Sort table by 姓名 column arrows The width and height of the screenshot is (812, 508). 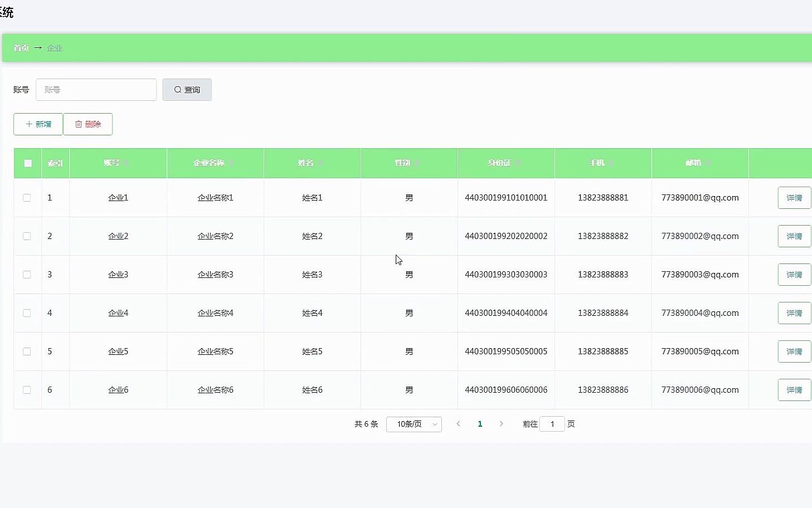[320, 163]
